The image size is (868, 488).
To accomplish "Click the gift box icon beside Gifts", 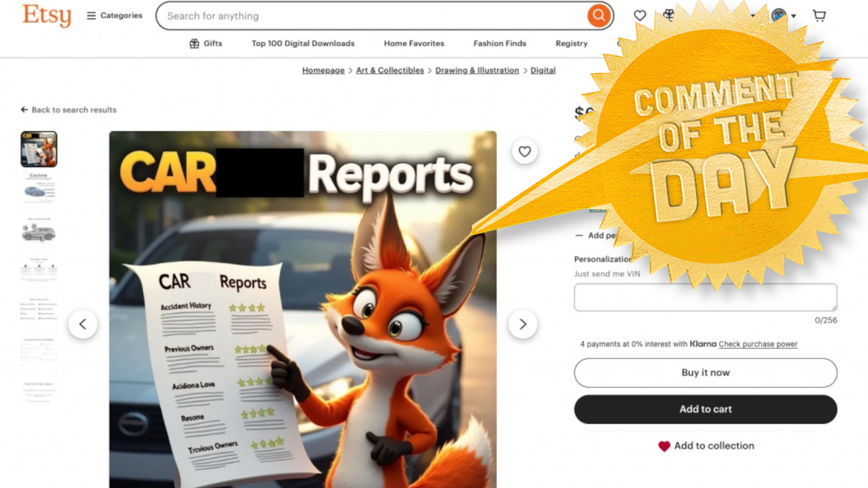I will click(x=194, y=43).
